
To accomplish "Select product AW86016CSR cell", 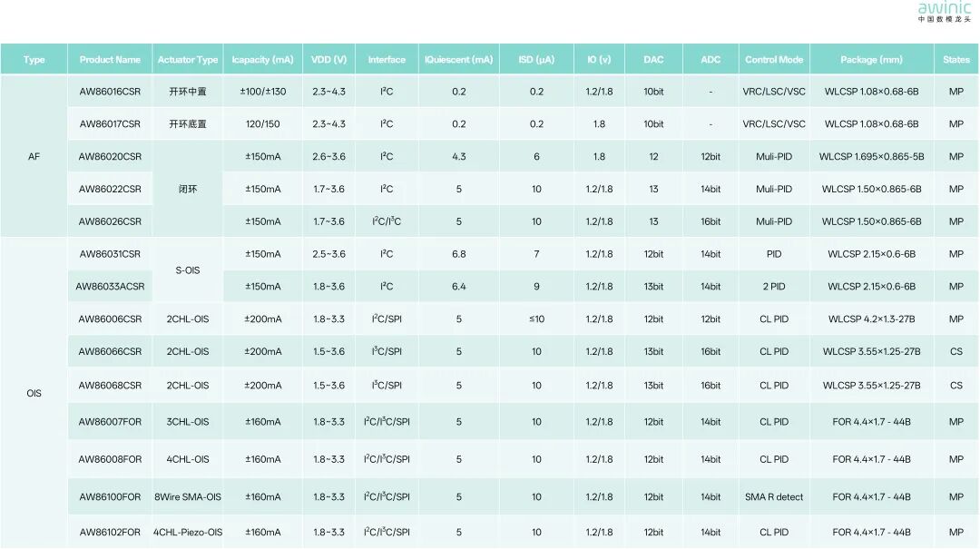I will tap(110, 92).
